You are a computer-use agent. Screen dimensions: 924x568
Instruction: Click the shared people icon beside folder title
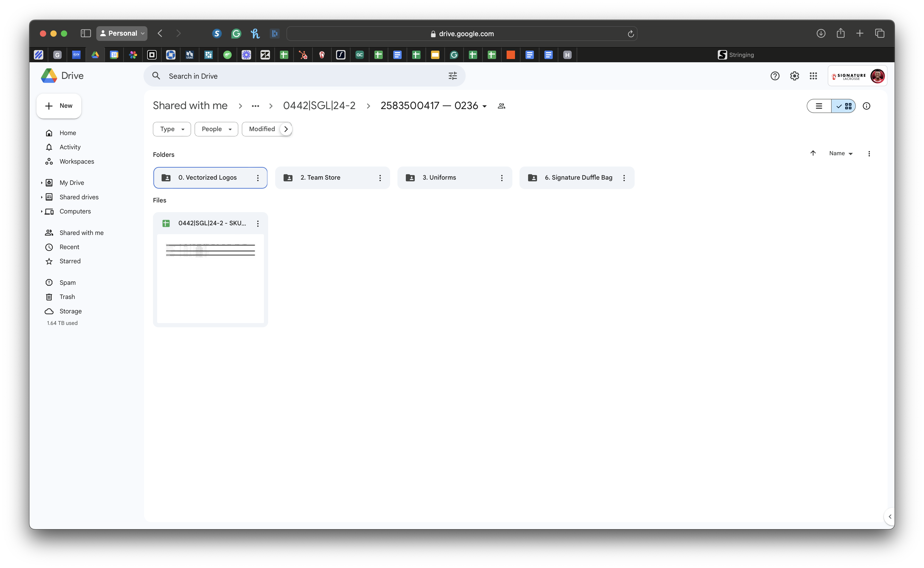tap(501, 106)
